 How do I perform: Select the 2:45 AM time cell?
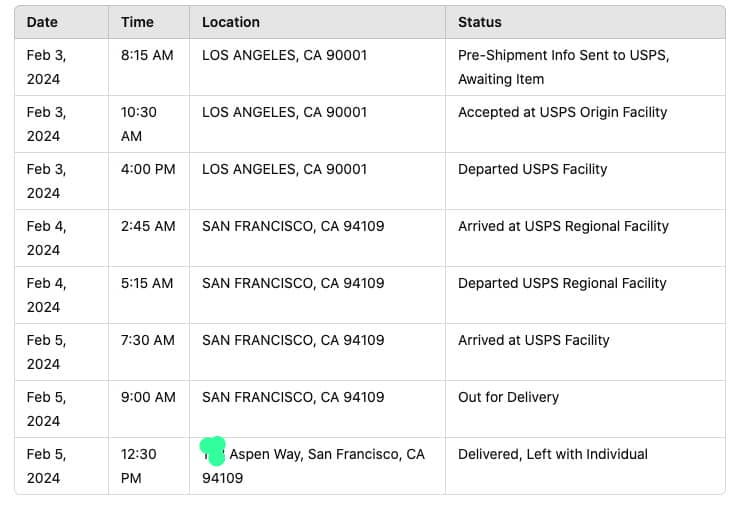coord(148,226)
